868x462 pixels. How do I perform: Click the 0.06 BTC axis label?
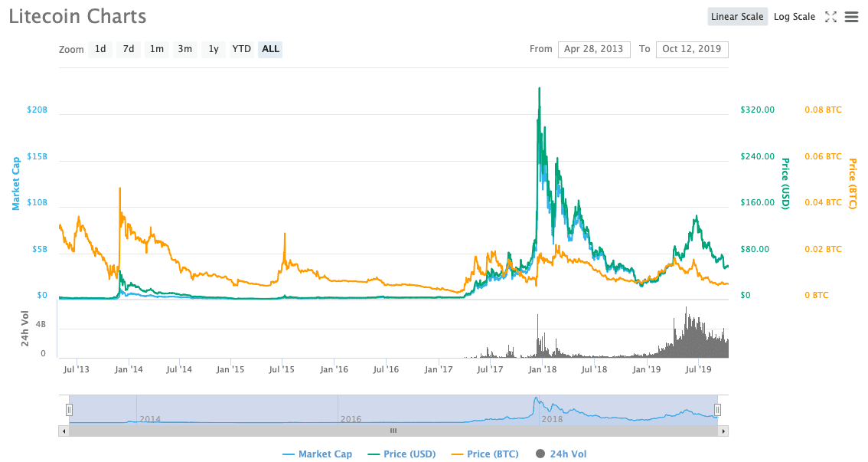click(x=823, y=156)
